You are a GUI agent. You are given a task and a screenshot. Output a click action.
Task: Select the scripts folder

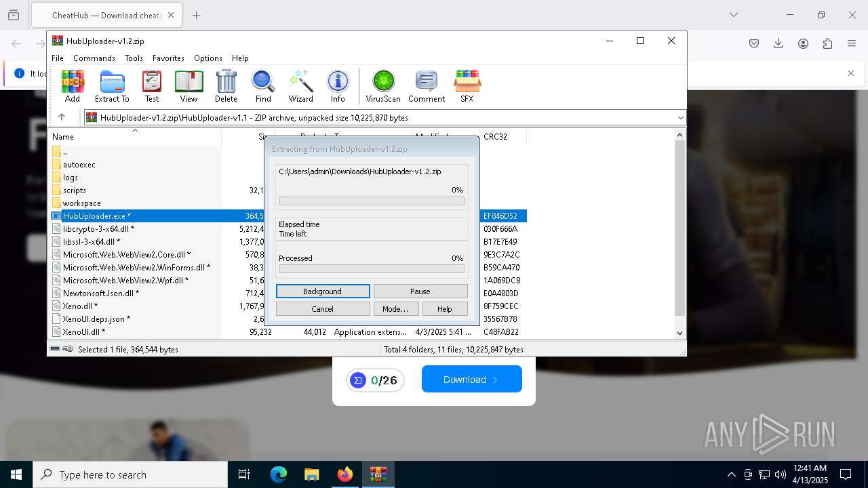[x=75, y=190]
